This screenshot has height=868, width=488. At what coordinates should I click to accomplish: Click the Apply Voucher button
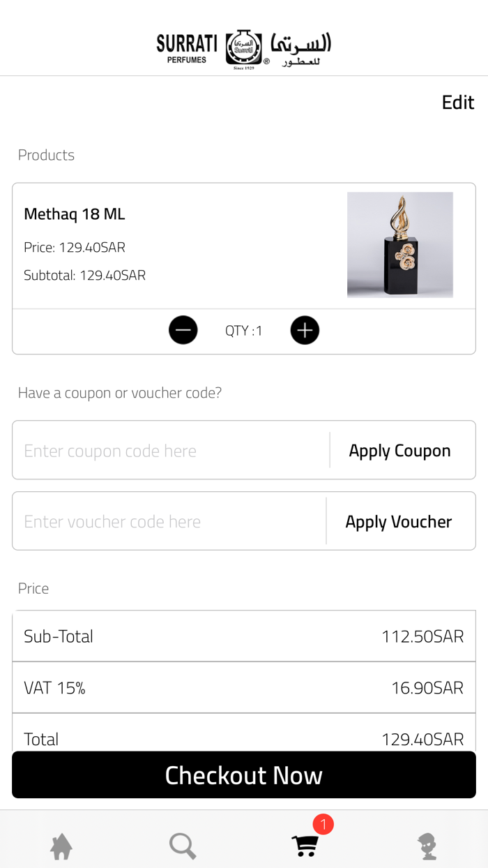[399, 522]
